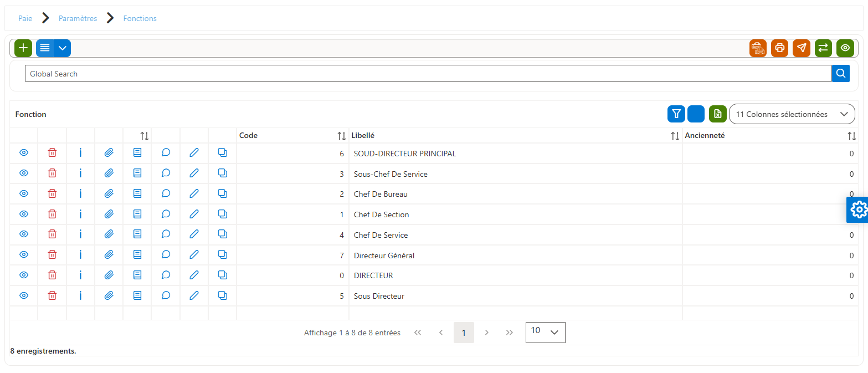
Task: Click the orange print button
Action: [x=779, y=48]
